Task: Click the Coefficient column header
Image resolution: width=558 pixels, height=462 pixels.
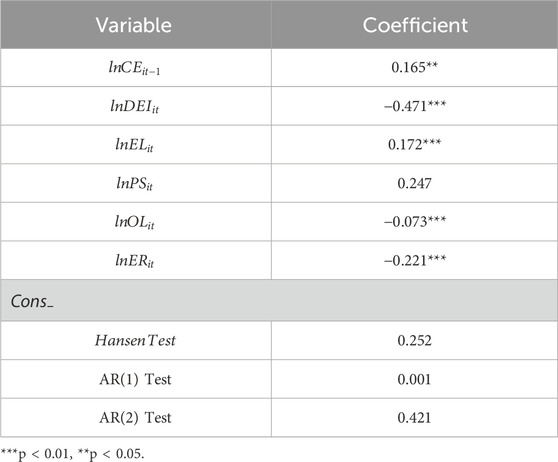Action: [x=415, y=25]
